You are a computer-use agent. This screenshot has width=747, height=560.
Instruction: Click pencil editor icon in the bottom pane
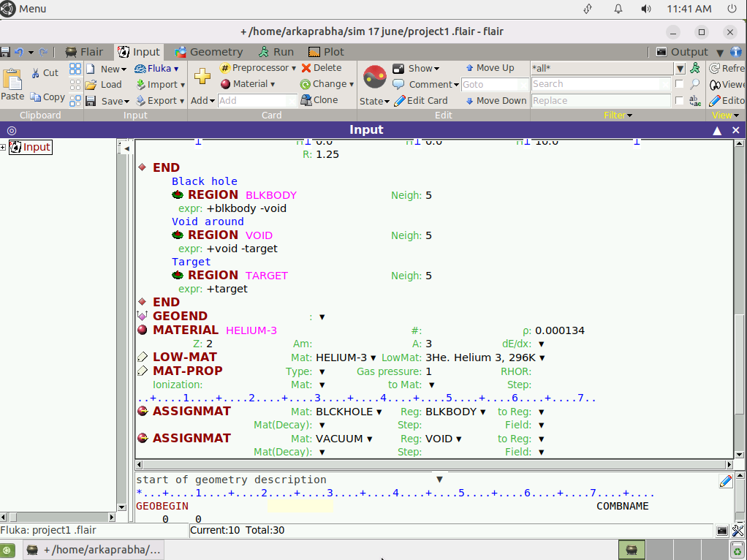725,481
